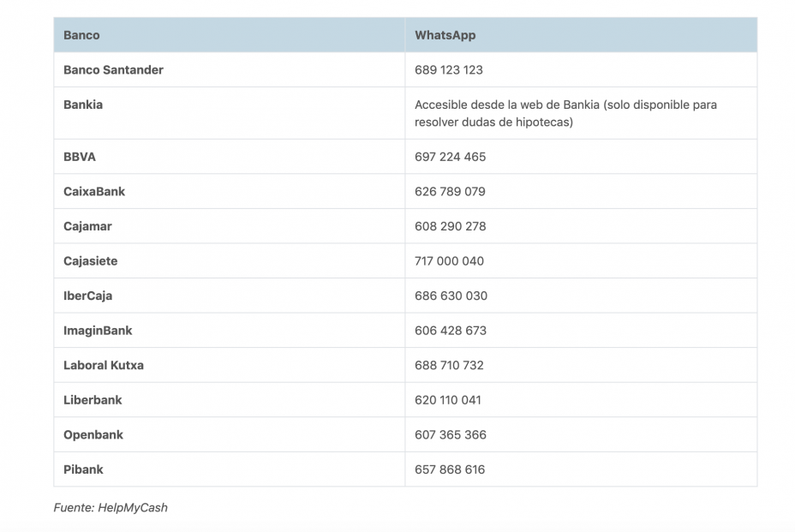This screenshot has height=532, width=795.
Task: Click the BBVA bank name
Action: point(79,156)
